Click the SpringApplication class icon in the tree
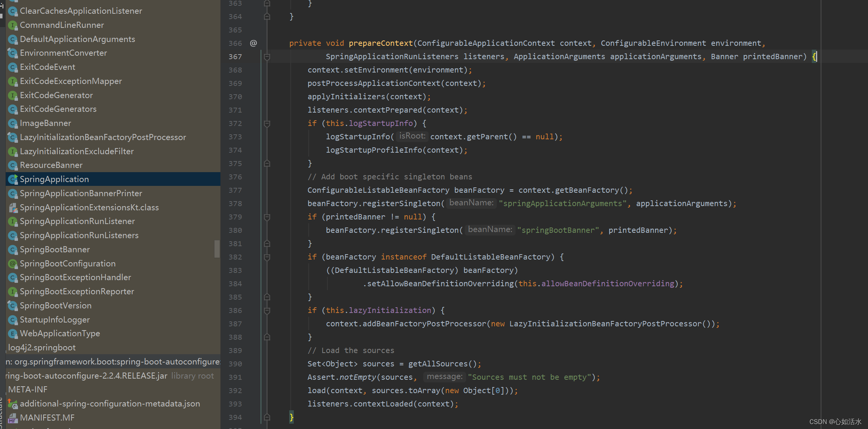The image size is (868, 429). pos(13,179)
